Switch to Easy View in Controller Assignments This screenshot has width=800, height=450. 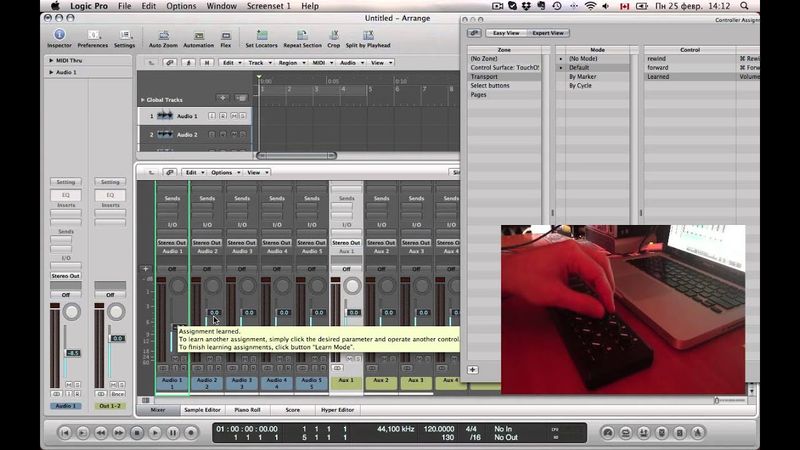pyautogui.click(x=506, y=33)
